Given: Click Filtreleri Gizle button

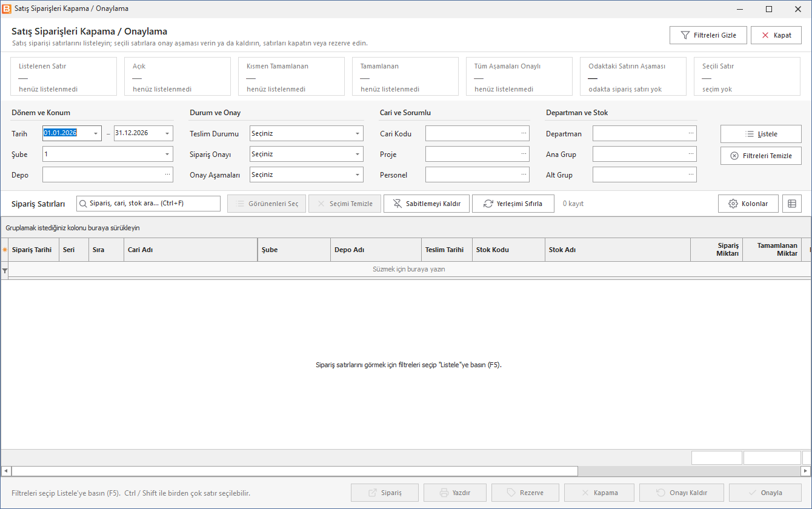Looking at the screenshot, I should (x=708, y=35).
